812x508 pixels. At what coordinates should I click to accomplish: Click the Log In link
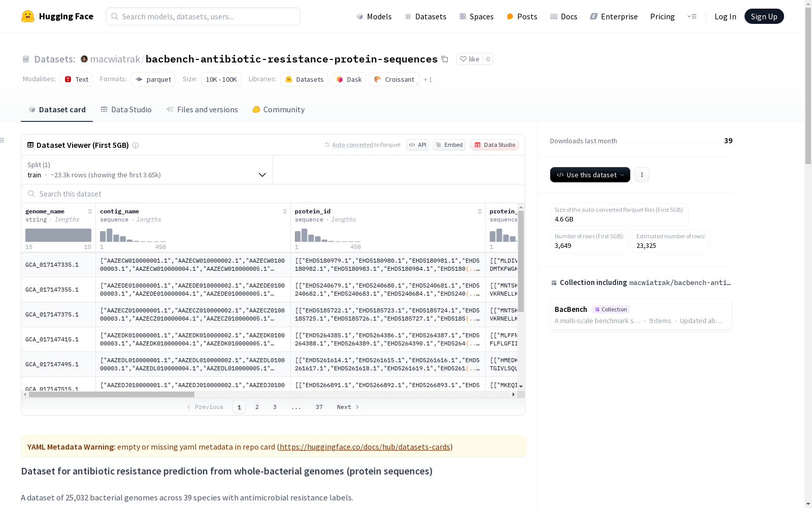(x=725, y=16)
